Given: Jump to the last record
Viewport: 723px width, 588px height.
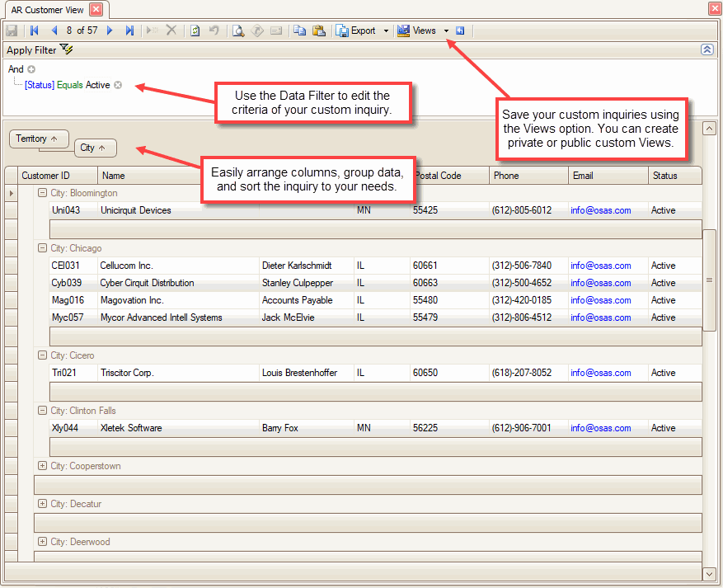Looking at the screenshot, I should [x=129, y=31].
